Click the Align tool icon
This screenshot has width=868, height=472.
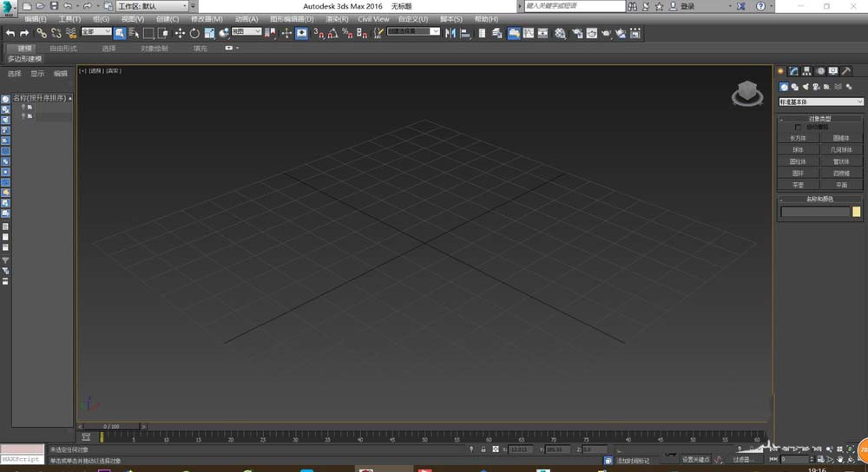point(465,33)
